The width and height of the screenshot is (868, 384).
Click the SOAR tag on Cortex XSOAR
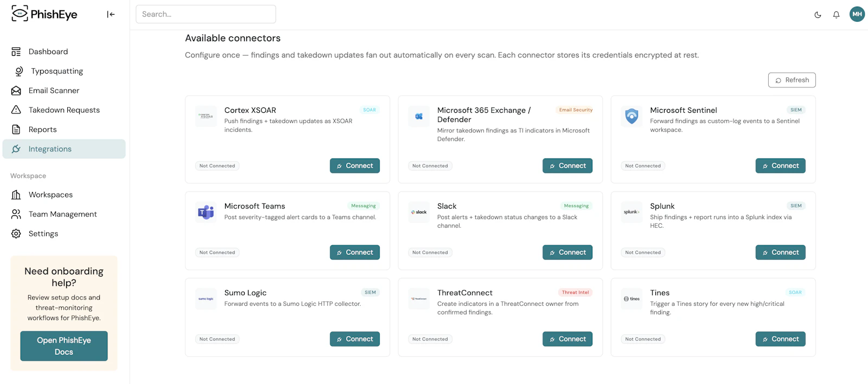click(x=369, y=110)
